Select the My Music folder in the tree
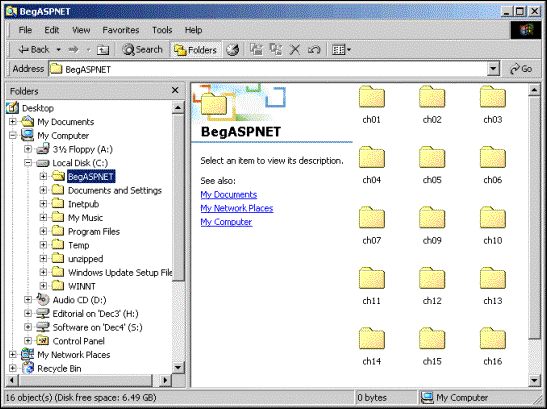547x409 pixels. point(85,218)
